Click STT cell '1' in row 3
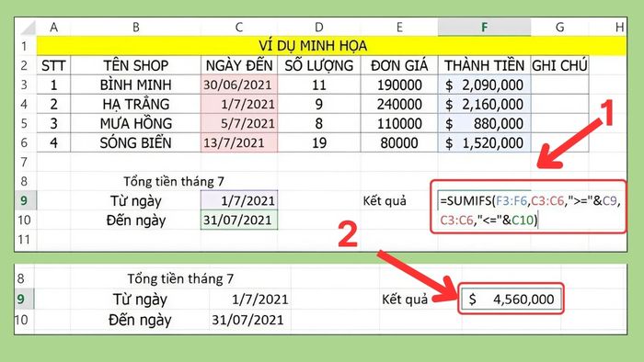This screenshot has width=644, height=362. tap(53, 85)
